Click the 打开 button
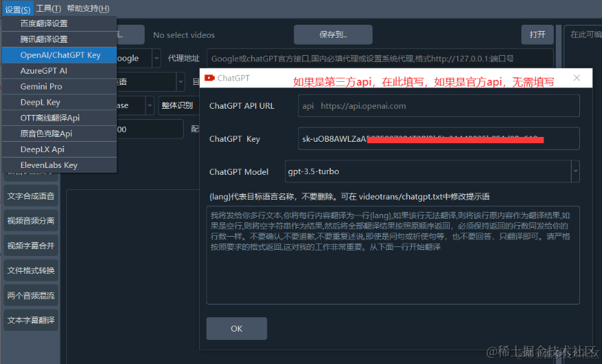 pos(537,34)
